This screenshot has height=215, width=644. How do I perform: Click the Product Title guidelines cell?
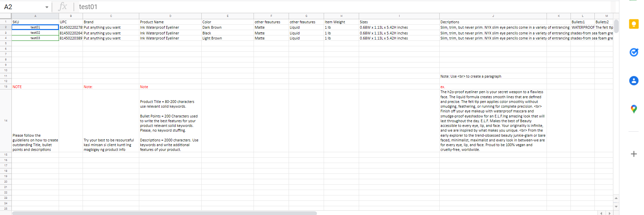coord(170,121)
